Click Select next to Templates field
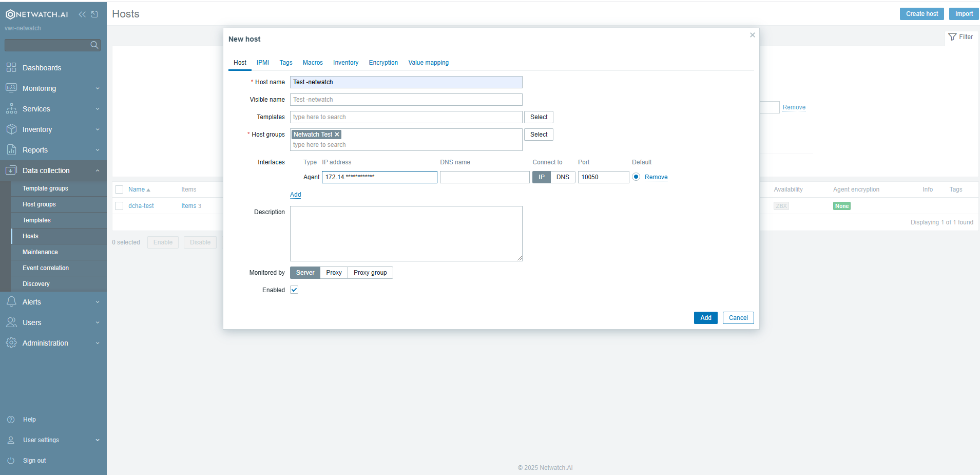This screenshot has width=980, height=475. click(x=539, y=117)
